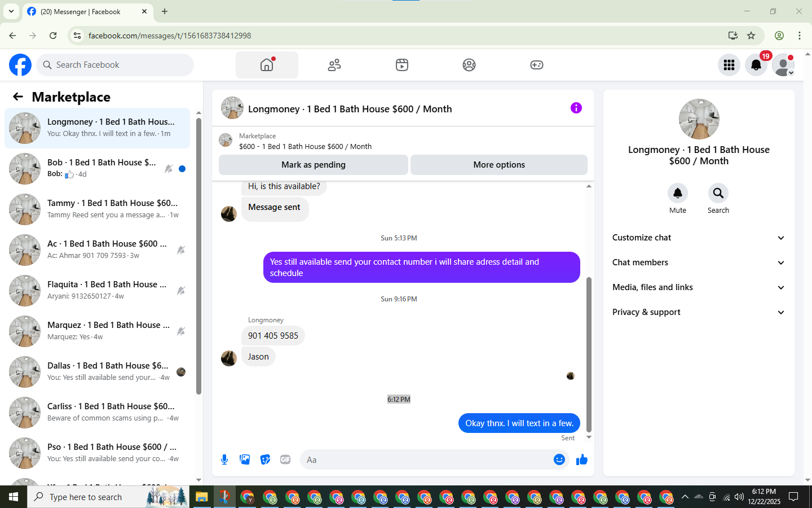Viewport: 812px width, 508px height.
Task: Expand Media, files and links section
Action: click(x=699, y=287)
